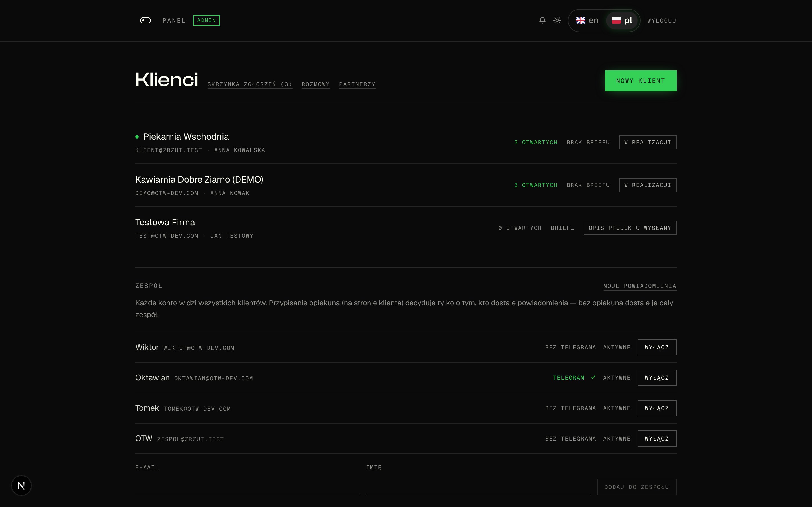812x507 pixels.
Task: Disable Wiktor's account with Wyłącz
Action: pos(657,347)
